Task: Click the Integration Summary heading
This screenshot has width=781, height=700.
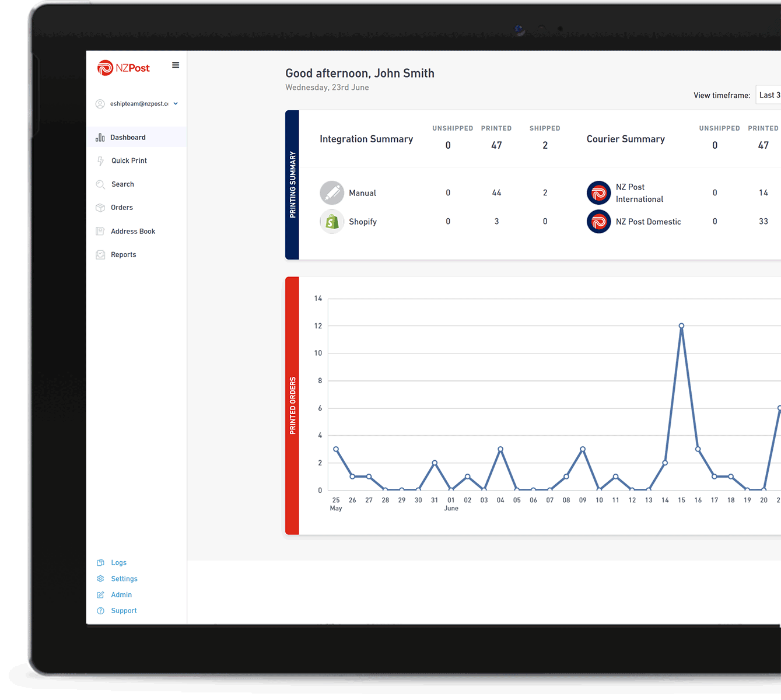Action: [x=366, y=139]
